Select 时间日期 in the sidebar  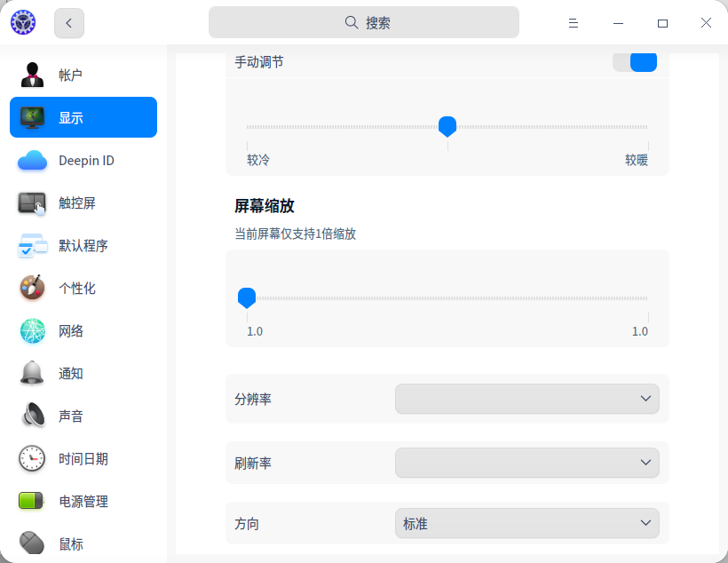pyautogui.click(x=83, y=459)
